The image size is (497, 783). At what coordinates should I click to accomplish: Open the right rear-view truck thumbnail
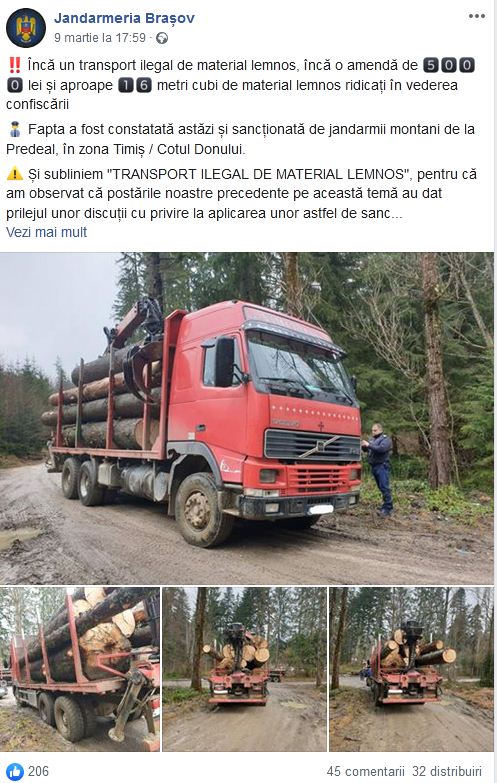coord(411,669)
